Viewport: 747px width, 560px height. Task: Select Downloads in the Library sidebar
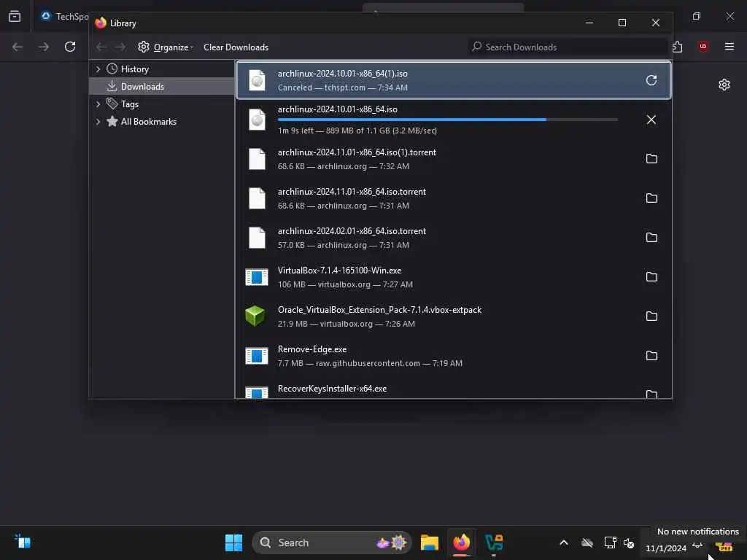pos(142,86)
